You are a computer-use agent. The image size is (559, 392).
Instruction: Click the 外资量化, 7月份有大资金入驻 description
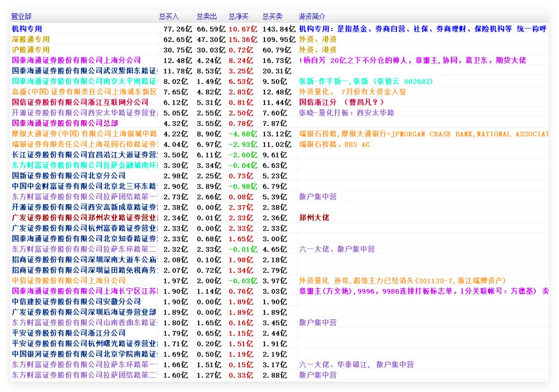click(352, 92)
